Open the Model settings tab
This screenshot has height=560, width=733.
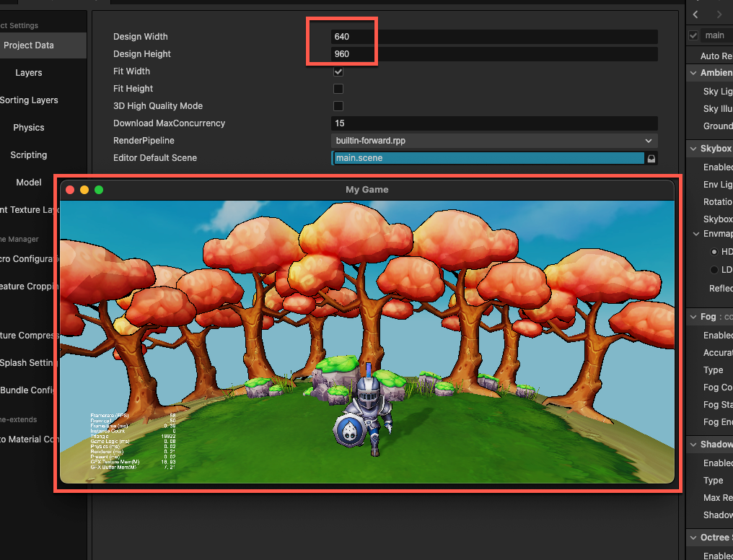tap(29, 183)
